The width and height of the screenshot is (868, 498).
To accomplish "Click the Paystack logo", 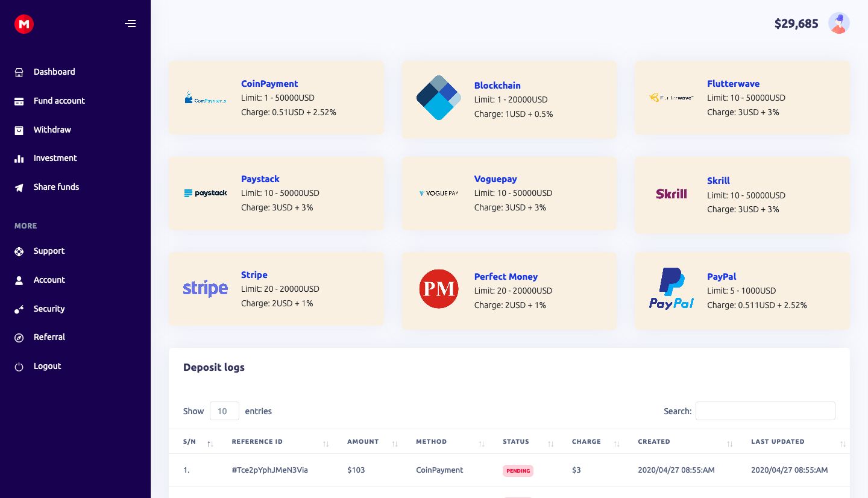I will pos(206,193).
